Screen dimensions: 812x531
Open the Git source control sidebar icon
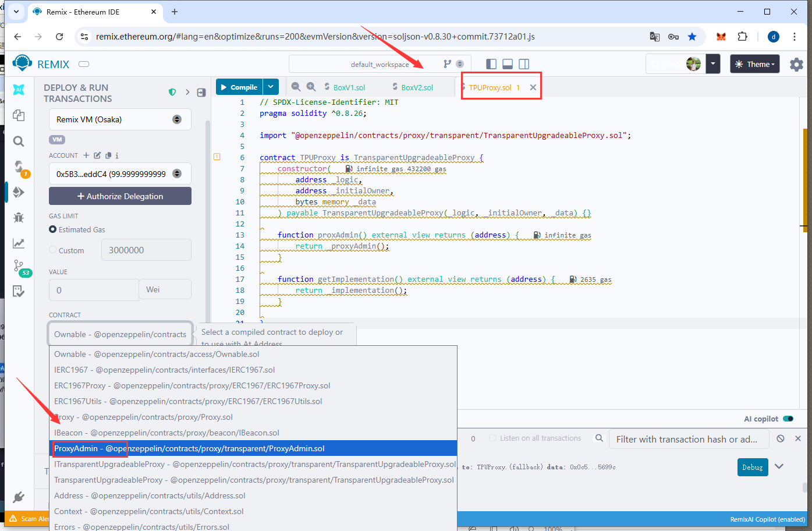(19, 266)
